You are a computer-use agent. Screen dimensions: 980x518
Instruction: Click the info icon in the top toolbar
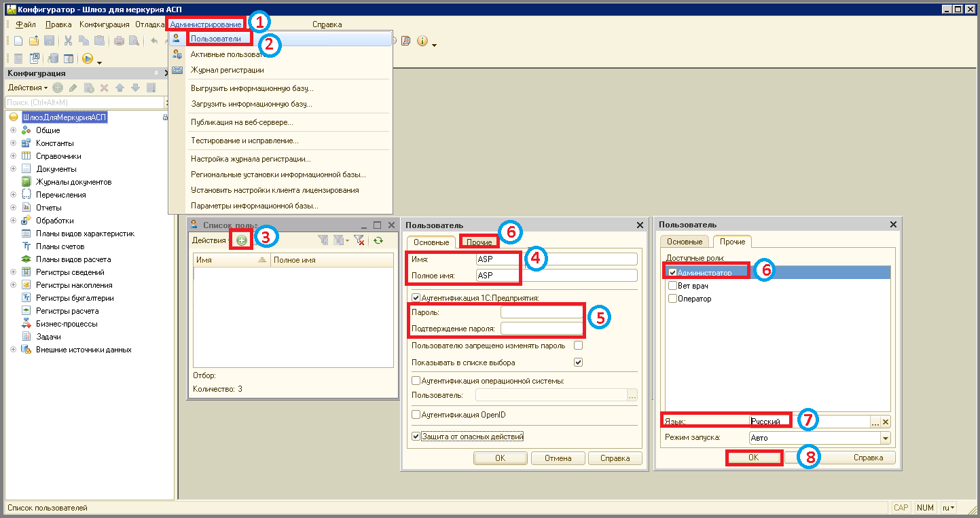[422, 41]
